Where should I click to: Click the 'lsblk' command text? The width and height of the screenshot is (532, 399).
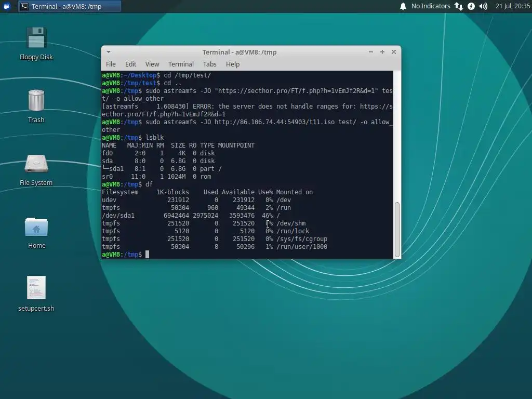pyautogui.click(x=155, y=137)
